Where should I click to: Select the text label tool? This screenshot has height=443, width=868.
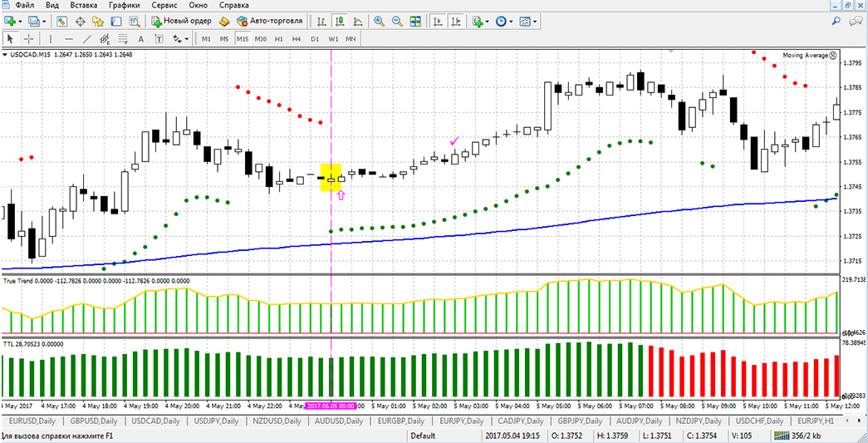pos(159,39)
